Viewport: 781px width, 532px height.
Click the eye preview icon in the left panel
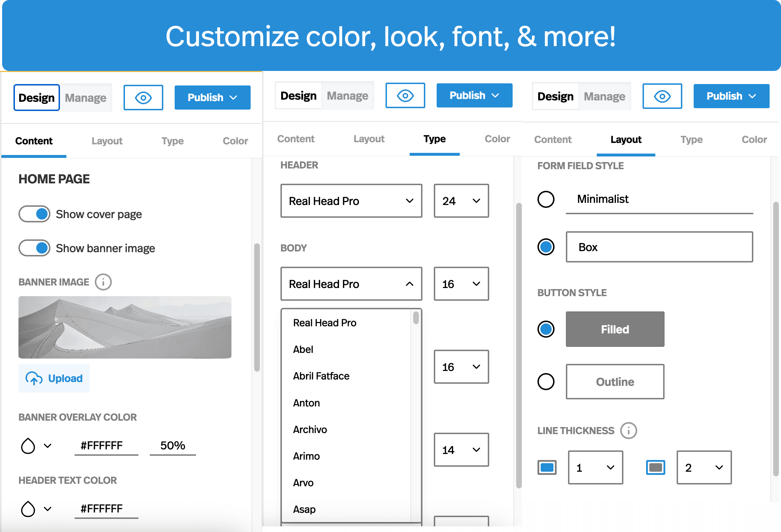pyautogui.click(x=143, y=98)
